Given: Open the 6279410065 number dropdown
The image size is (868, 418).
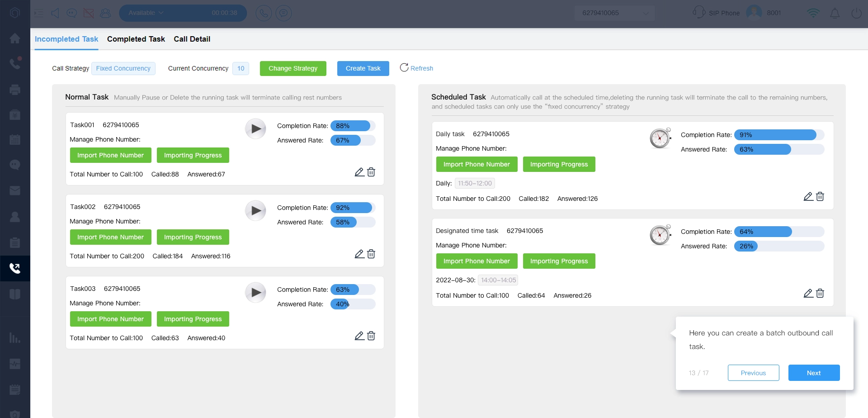Looking at the screenshot, I should pos(614,13).
